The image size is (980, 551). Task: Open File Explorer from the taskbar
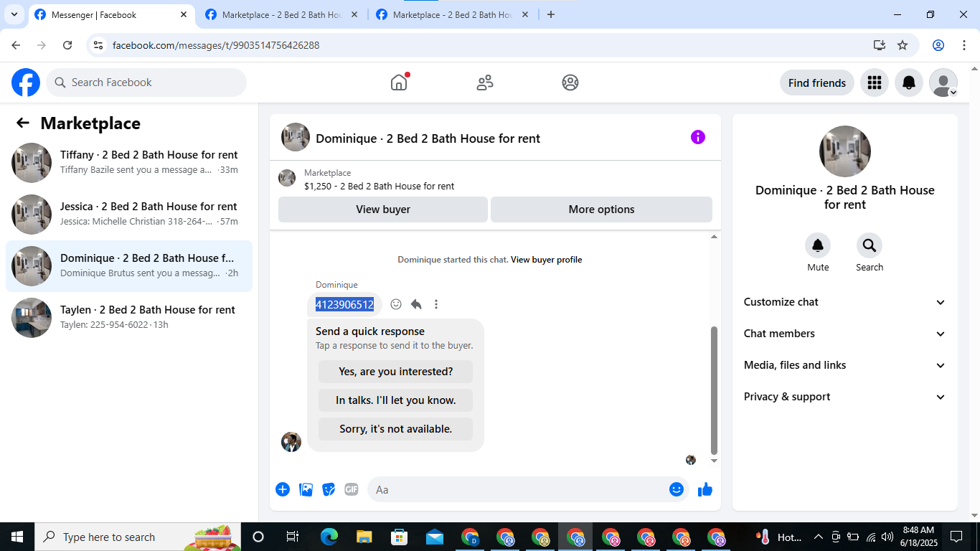364,537
